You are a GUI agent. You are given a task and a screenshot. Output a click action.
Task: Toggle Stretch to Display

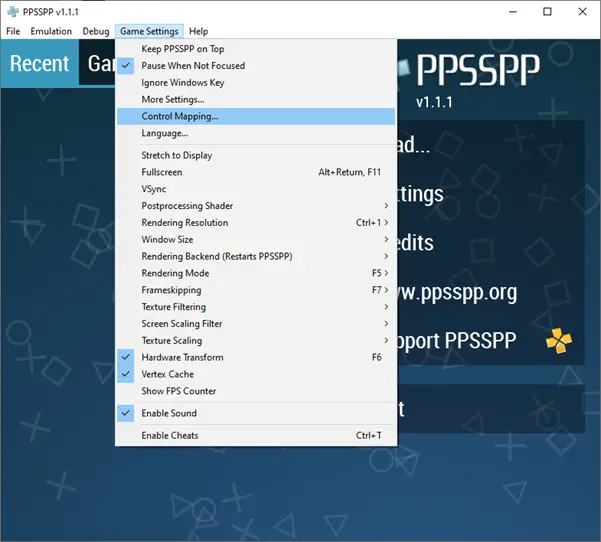[256, 155]
